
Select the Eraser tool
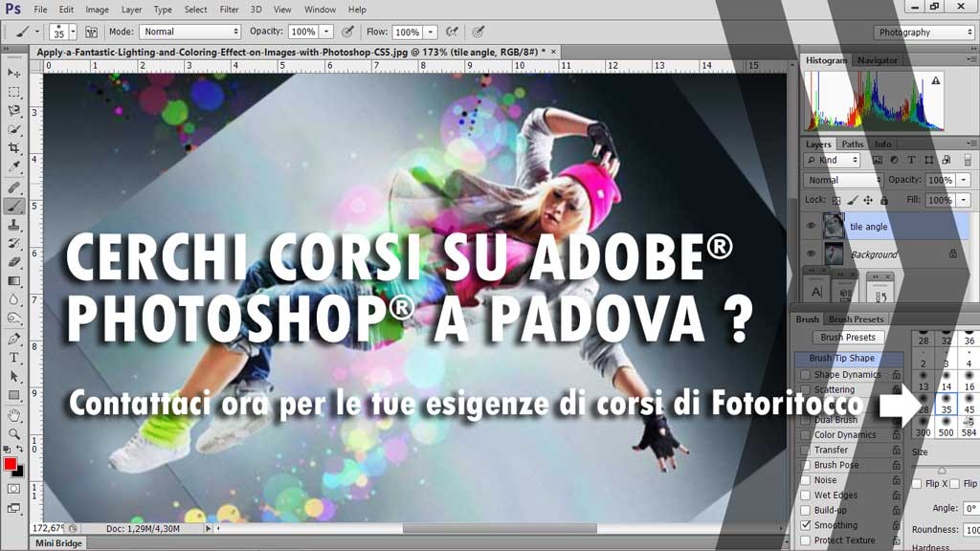tap(13, 262)
